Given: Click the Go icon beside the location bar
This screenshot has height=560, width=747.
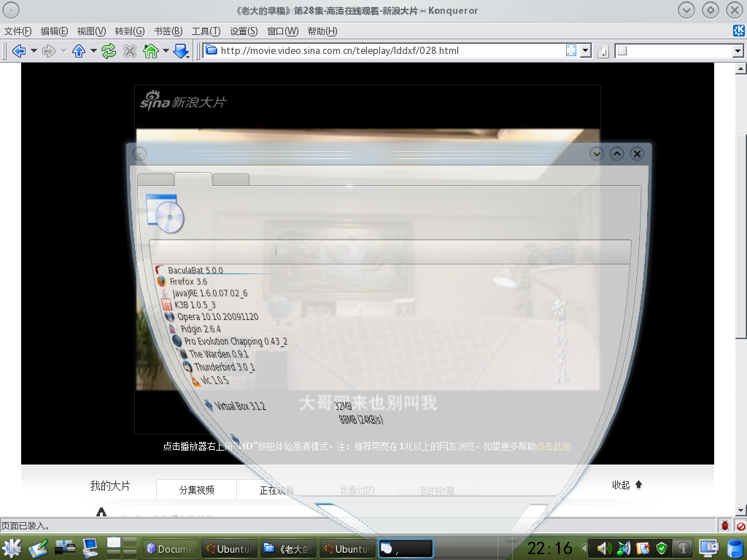Looking at the screenshot, I should coord(603,50).
